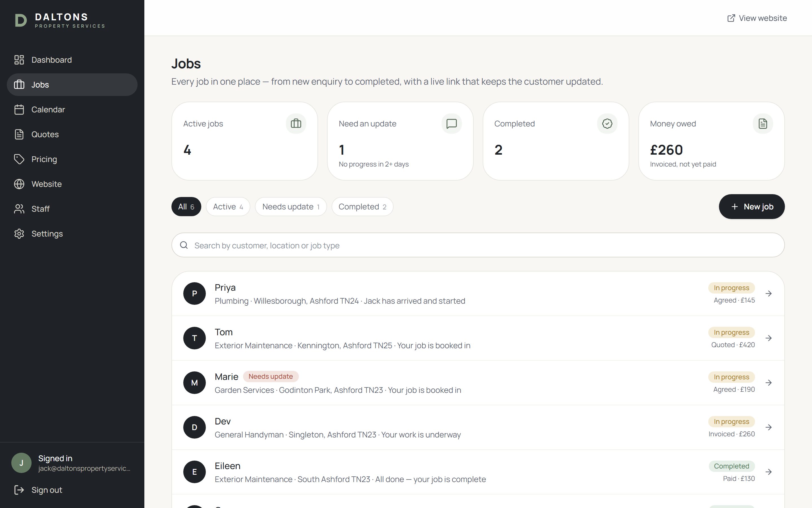Viewport: 812px width, 508px height.
Task: Click Dev's General Handyman description line
Action: click(x=337, y=435)
